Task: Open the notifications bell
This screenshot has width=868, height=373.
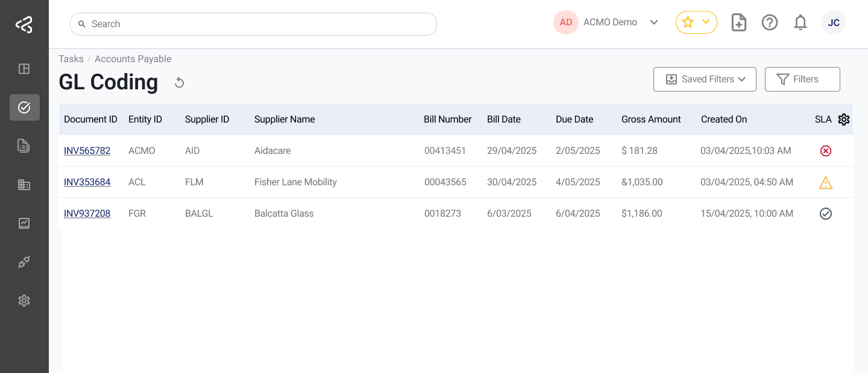Action: tap(800, 23)
